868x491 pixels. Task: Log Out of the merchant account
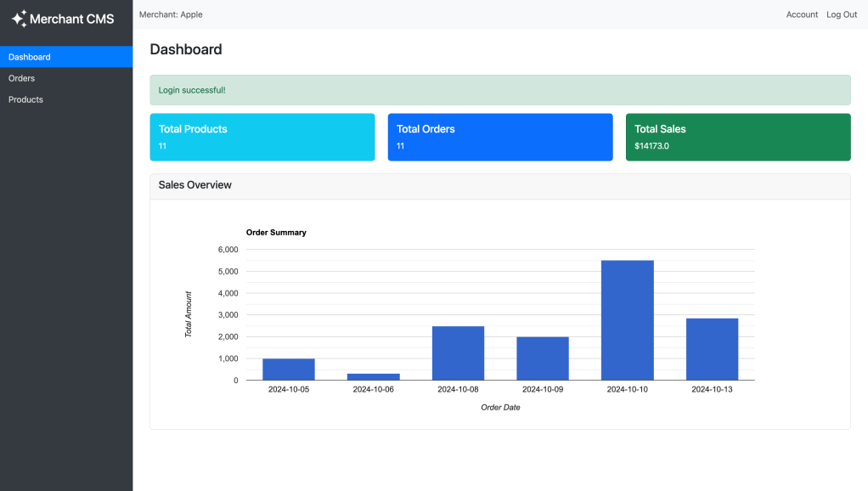842,14
